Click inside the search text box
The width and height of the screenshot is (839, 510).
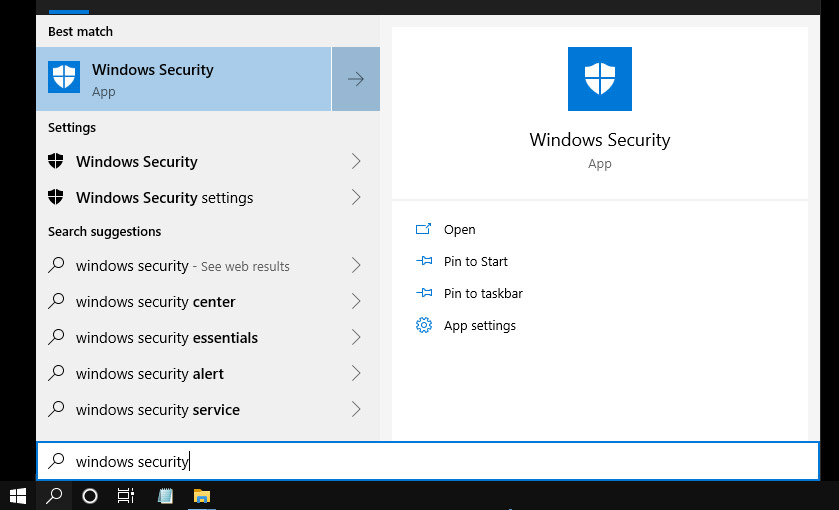(428, 461)
